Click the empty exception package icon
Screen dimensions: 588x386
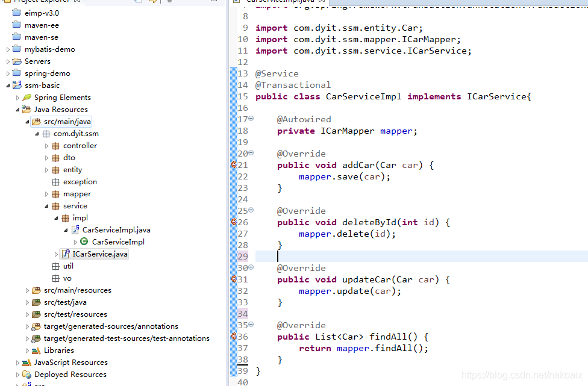point(55,182)
